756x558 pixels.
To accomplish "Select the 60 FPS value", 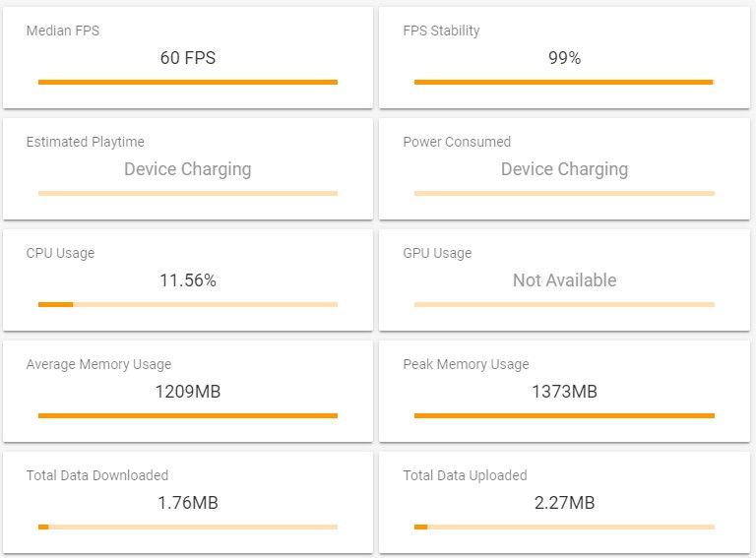I will pyautogui.click(x=188, y=58).
